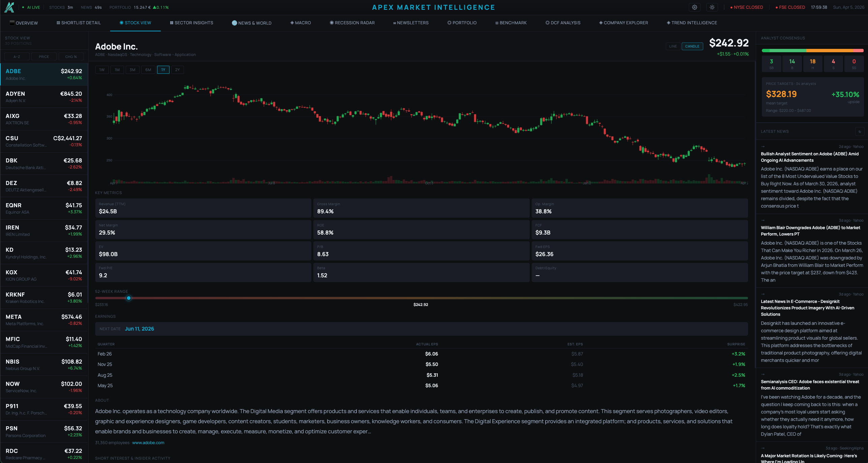The height and width of the screenshot is (463, 868).
Task: Click the Recession Radar target icon
Action: (332, 23)
